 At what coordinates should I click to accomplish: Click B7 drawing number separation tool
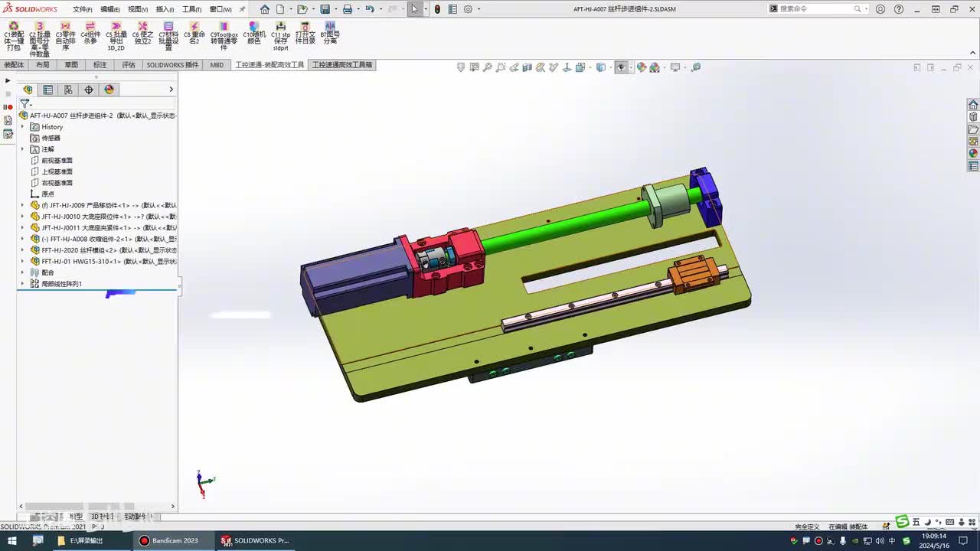330,34
